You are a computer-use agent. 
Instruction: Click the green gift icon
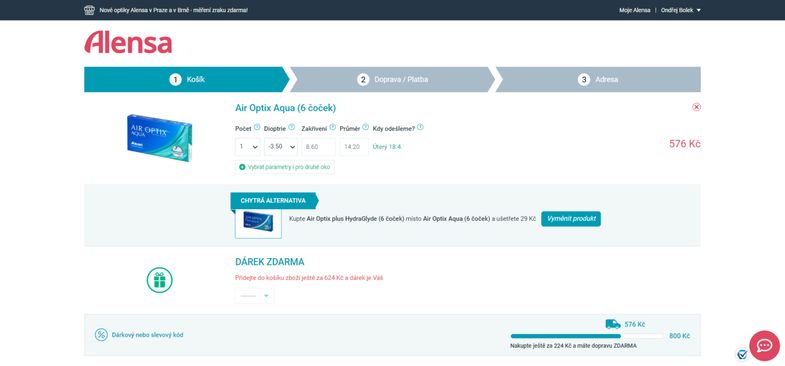coord(160,280)
